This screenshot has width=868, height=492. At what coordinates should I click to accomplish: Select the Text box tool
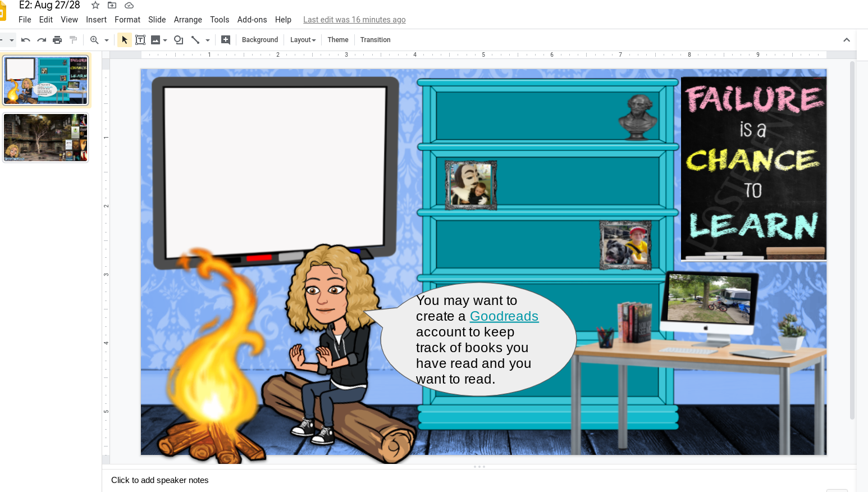(x=140, y=40)
